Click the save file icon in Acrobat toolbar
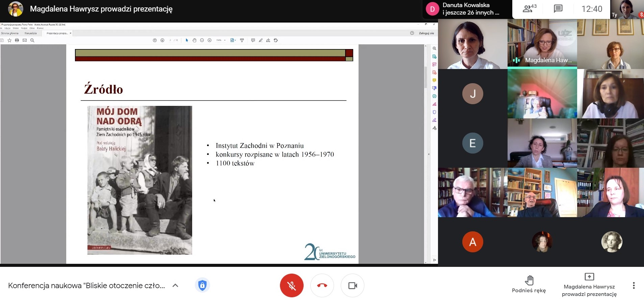This screenshot has height=300, width=644. (2, 40)
